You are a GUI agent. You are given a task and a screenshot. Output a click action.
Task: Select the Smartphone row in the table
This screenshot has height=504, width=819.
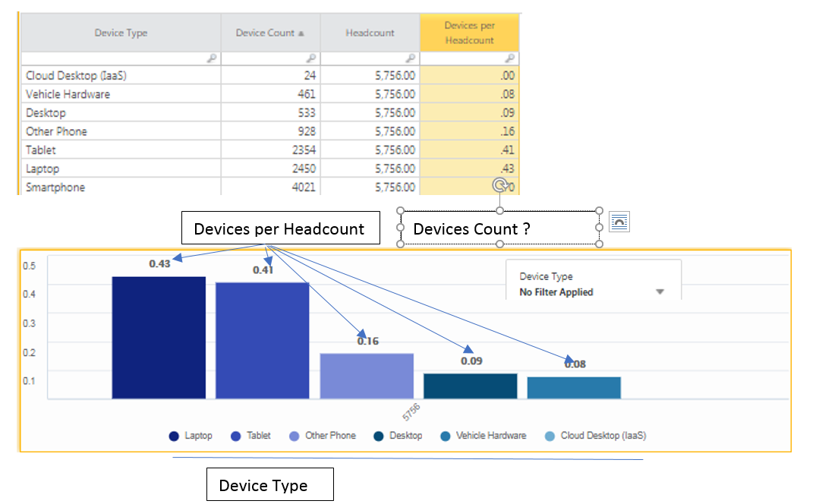coord(270,187)
